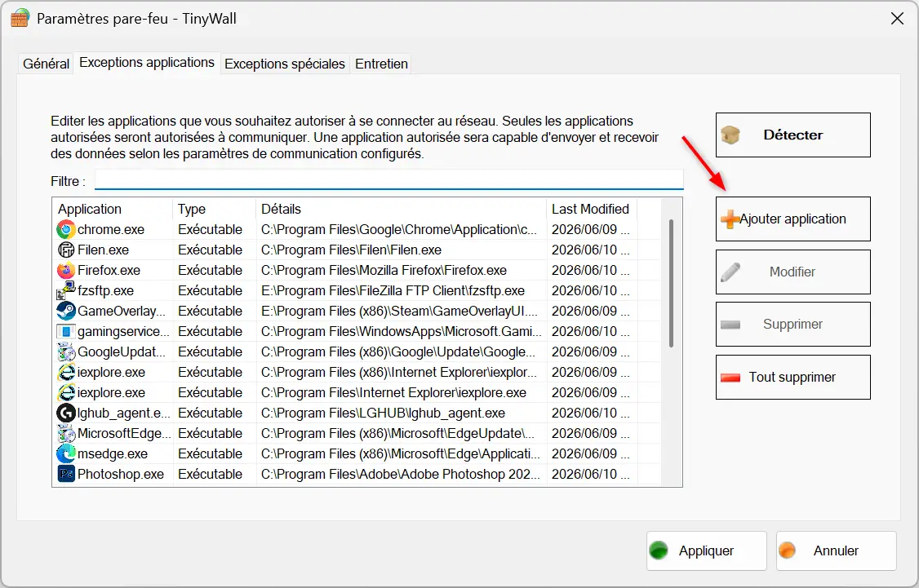Select the msedge.exe entry name
Screen dimensions: 919x588
click(x=113, y=454)
